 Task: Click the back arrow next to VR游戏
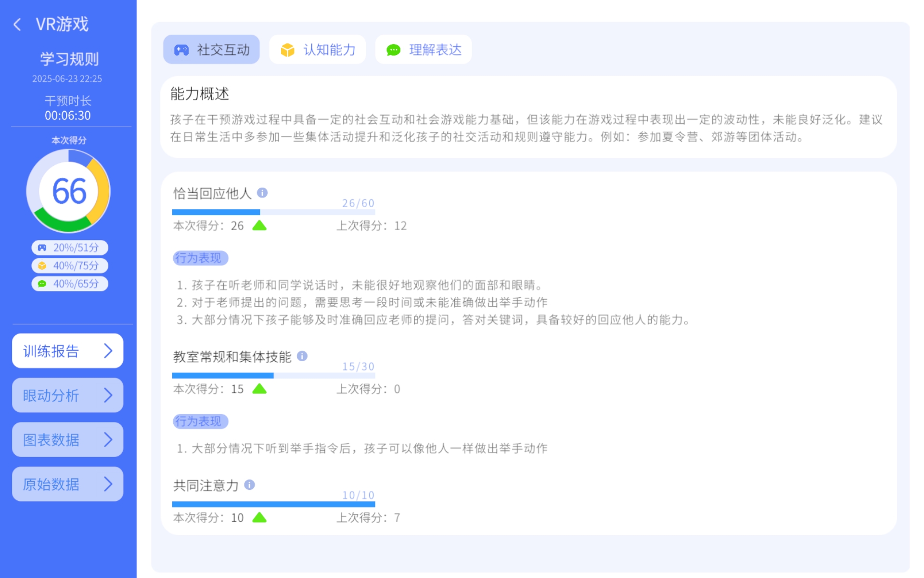17,24
